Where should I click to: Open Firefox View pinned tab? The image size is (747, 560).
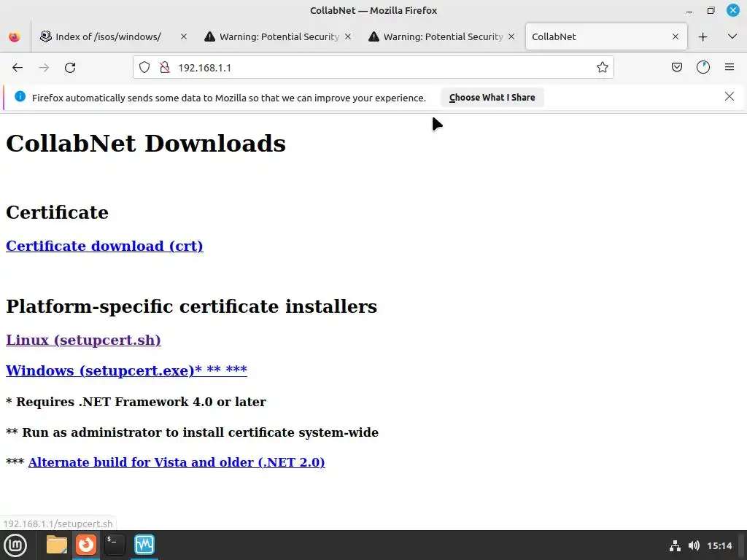15,36
